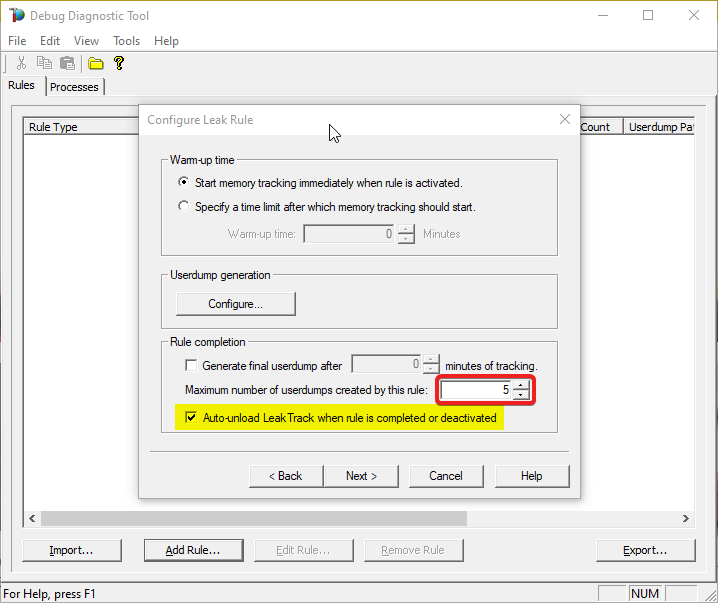Click the NUM status bar indicator
The image size is (718, 603).
645,593
